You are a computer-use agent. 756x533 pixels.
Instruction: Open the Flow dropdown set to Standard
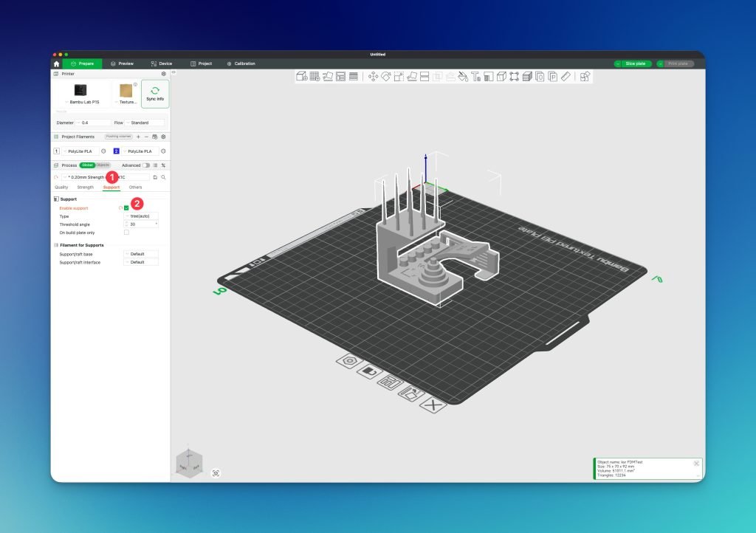tap(144, 123)
